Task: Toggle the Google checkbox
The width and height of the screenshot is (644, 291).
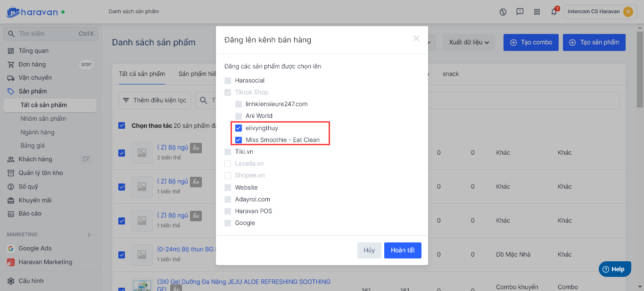Action: pos(228,223)
